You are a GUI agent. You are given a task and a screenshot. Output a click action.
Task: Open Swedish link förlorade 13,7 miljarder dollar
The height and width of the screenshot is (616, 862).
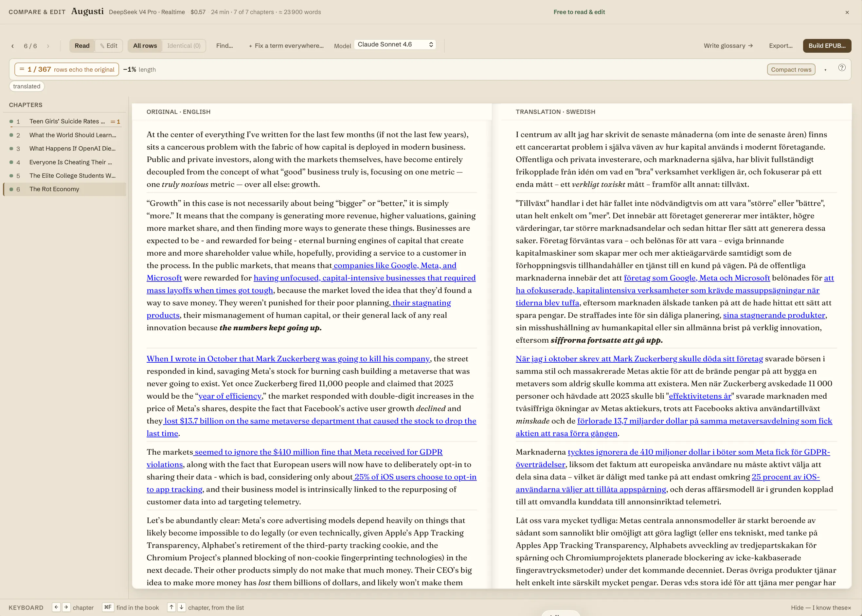point(705,421)
